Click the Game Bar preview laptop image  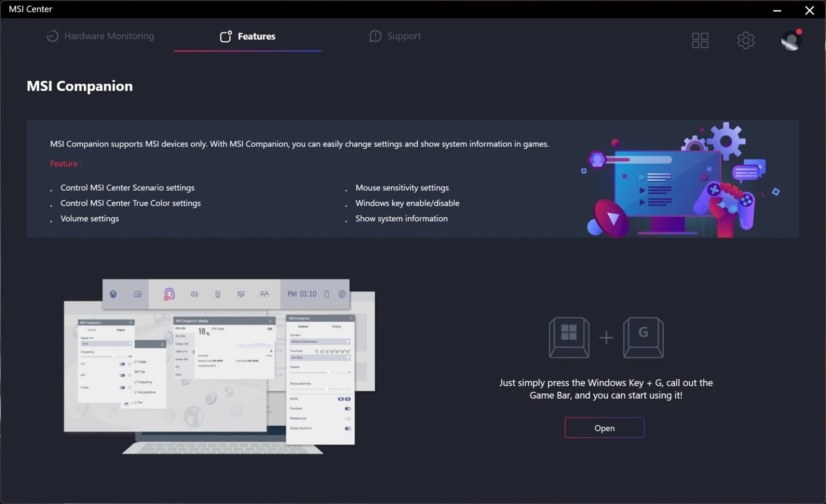pos(219,367)
